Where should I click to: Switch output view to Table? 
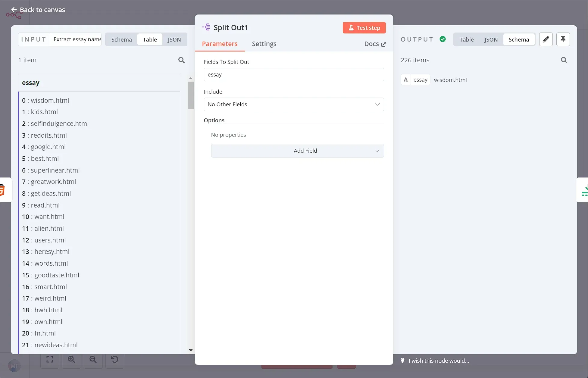pyautogui.click(x=466, y=39)
